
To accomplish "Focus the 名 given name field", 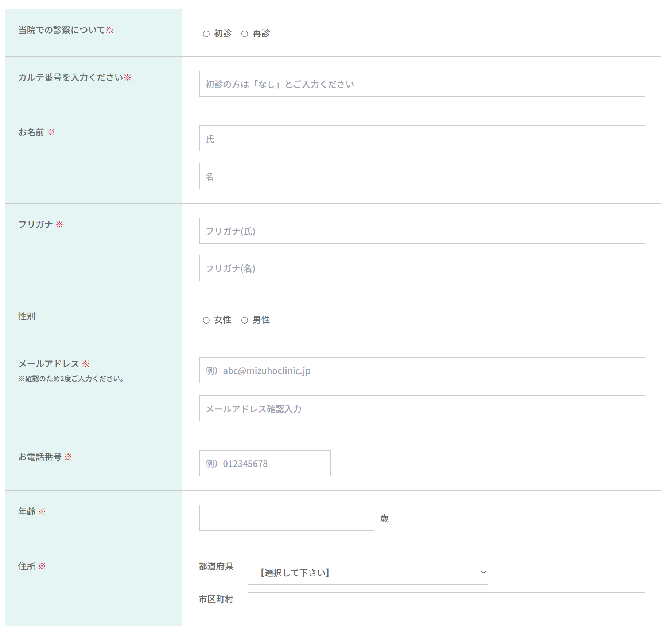I will click(x=422, y=176).
